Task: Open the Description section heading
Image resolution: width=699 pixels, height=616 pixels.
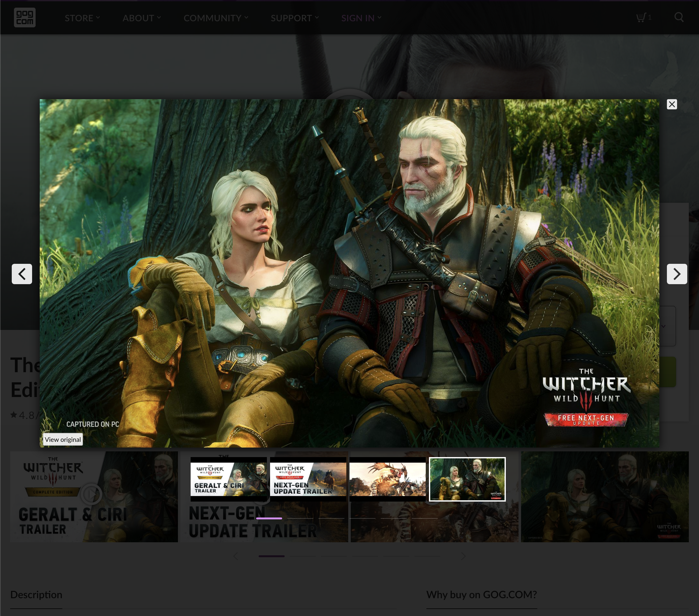Action: [36, 594]
